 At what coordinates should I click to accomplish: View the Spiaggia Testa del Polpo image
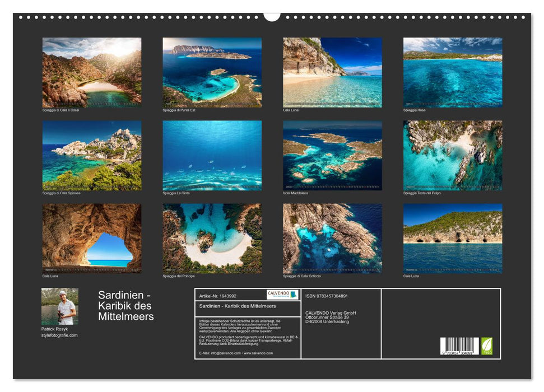[451, 156]
